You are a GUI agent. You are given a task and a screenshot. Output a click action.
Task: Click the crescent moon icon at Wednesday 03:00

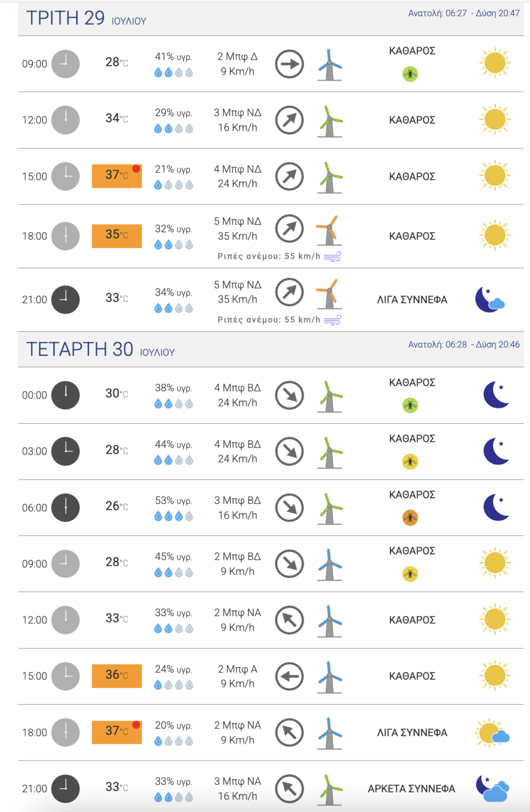coord(496,451)
